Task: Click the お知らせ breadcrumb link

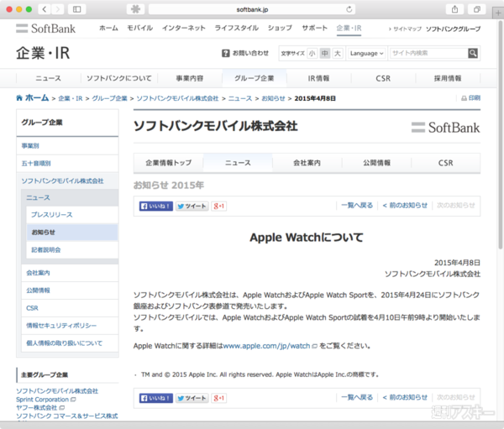Action: click(273, 98)
